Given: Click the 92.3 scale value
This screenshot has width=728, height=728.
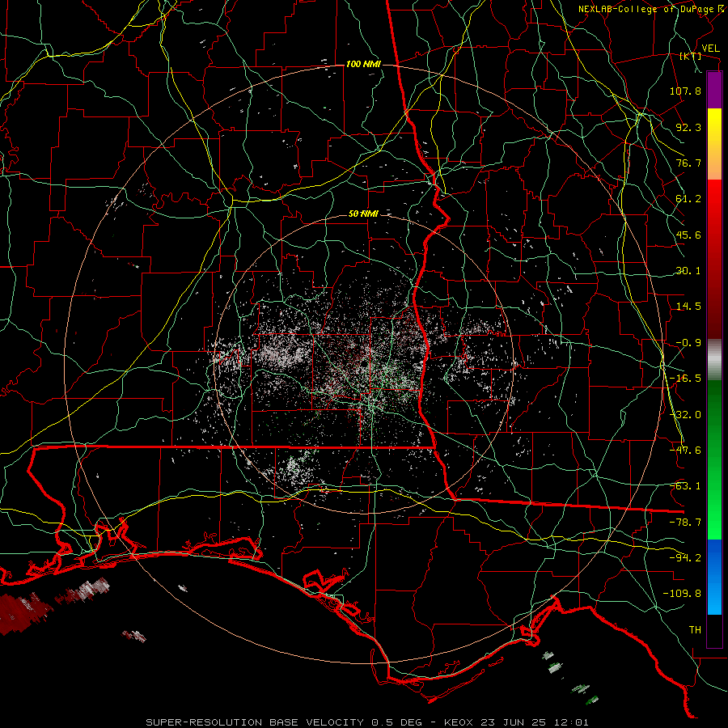Looking at the screenshot, I should [688, 127].
